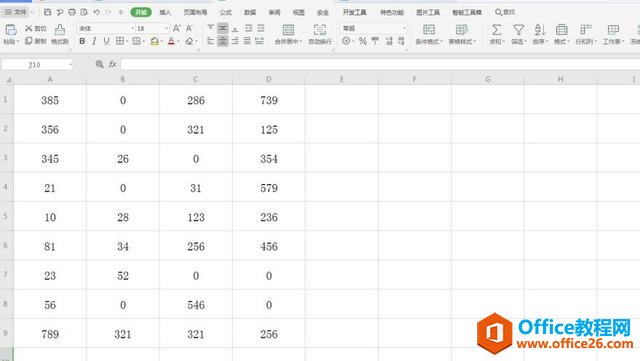The height and width of the screenshot is (361, 640).
Task: Click the Auto Wrap text icon
Action: click(x=320, y=30)
